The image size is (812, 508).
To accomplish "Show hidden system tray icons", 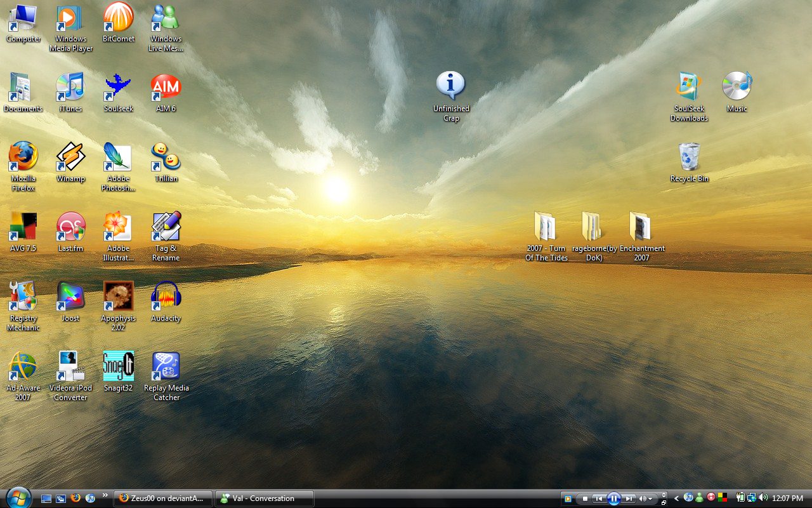I will [676, 498].
